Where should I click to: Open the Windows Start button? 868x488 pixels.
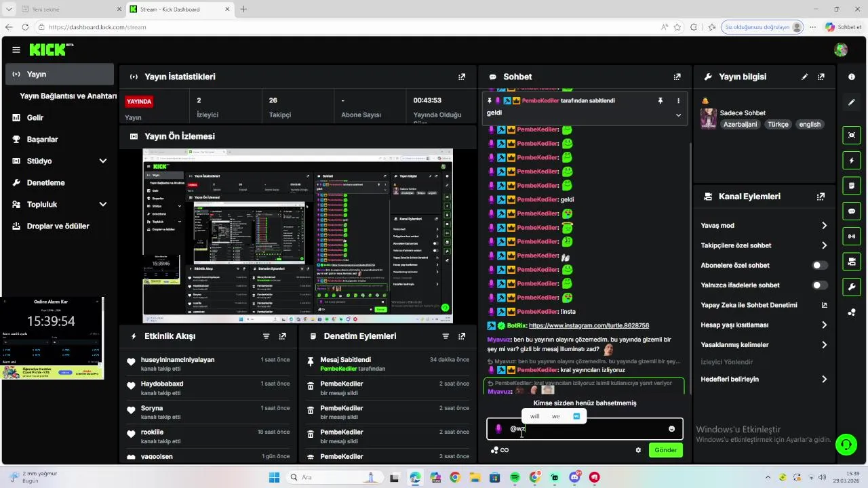(x=275, y=477)
